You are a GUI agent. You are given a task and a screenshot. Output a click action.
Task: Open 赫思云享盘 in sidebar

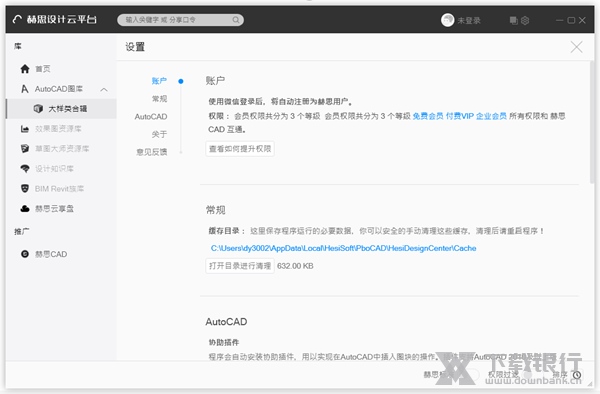coord(54,208)
